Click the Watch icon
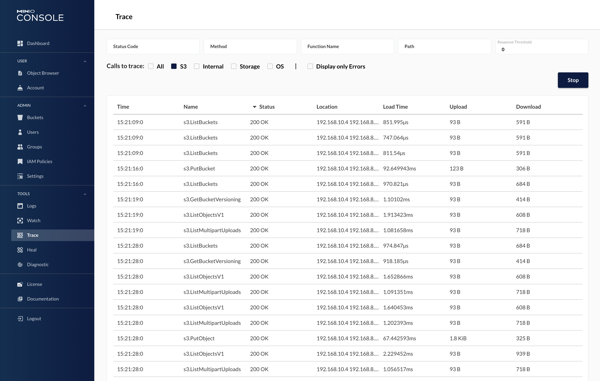 (20, 220)
